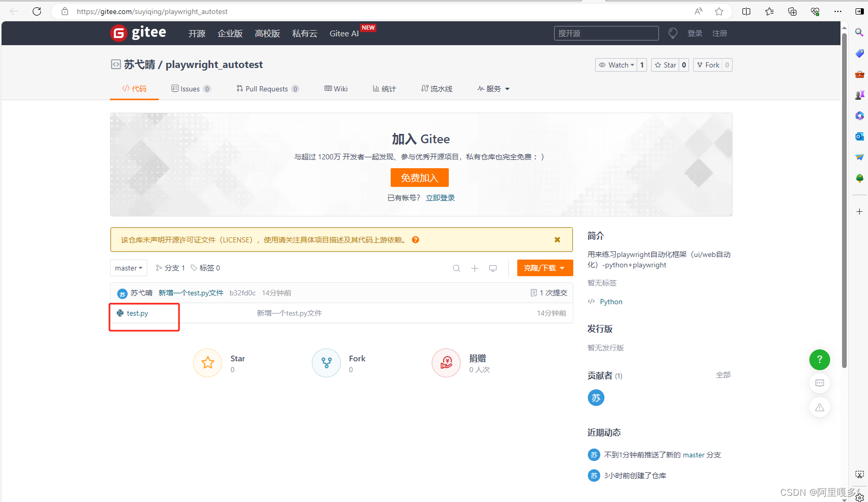
Task: Add page to favorites star icon
Action: (x=719, y=11)
